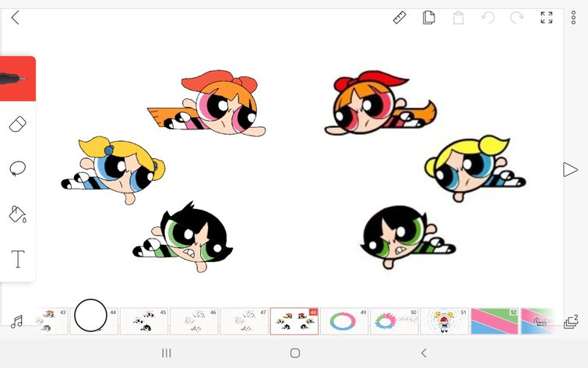Select the red pen brush tool
Screen dimensions: 588x368
coord(18,79)
